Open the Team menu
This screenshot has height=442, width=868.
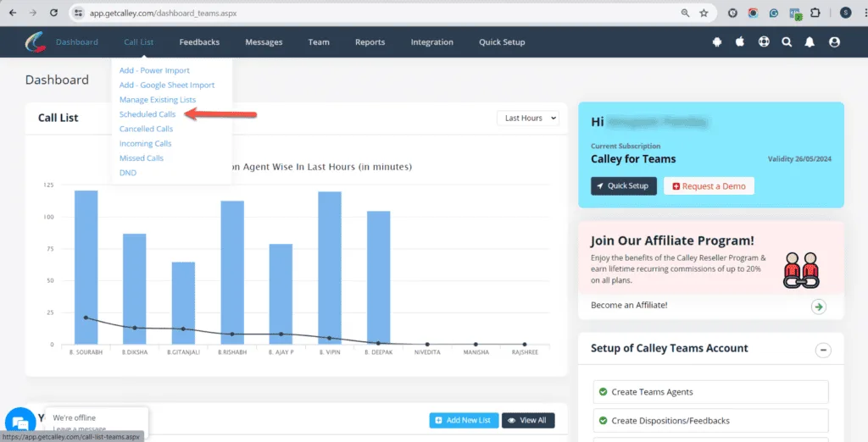tap(319, 42)
